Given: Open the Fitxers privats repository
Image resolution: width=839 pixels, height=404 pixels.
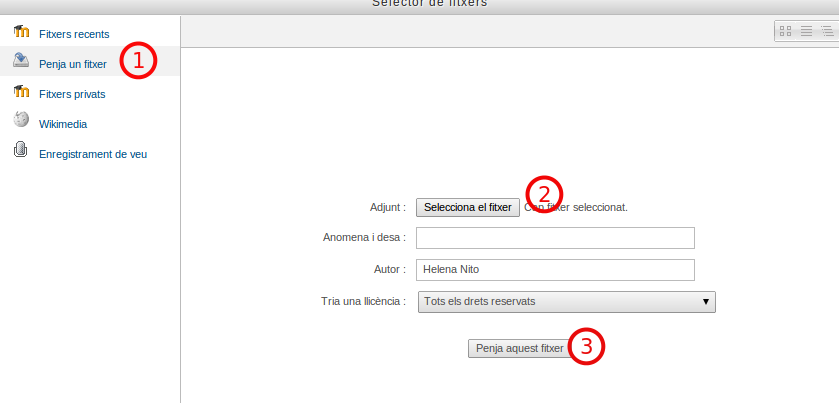Looking at the screenshot, I should click(x=72, y=94).
